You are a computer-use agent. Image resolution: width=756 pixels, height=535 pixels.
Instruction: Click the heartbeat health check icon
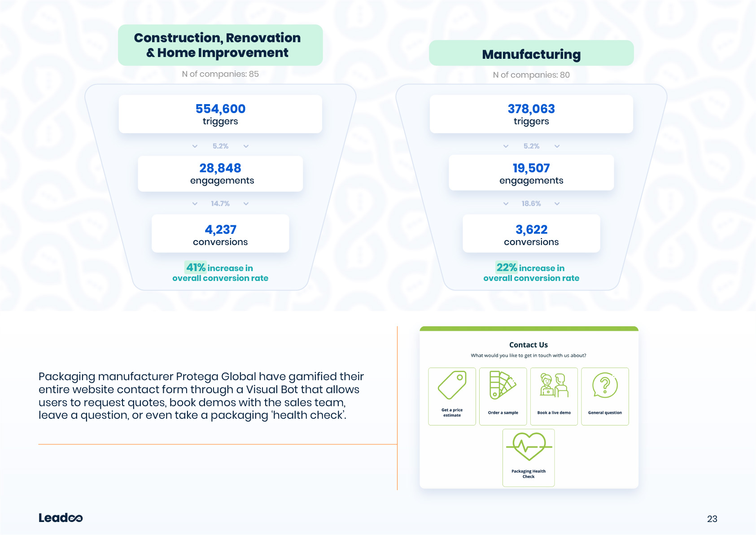pyautogui.click(x=529, y=447)
